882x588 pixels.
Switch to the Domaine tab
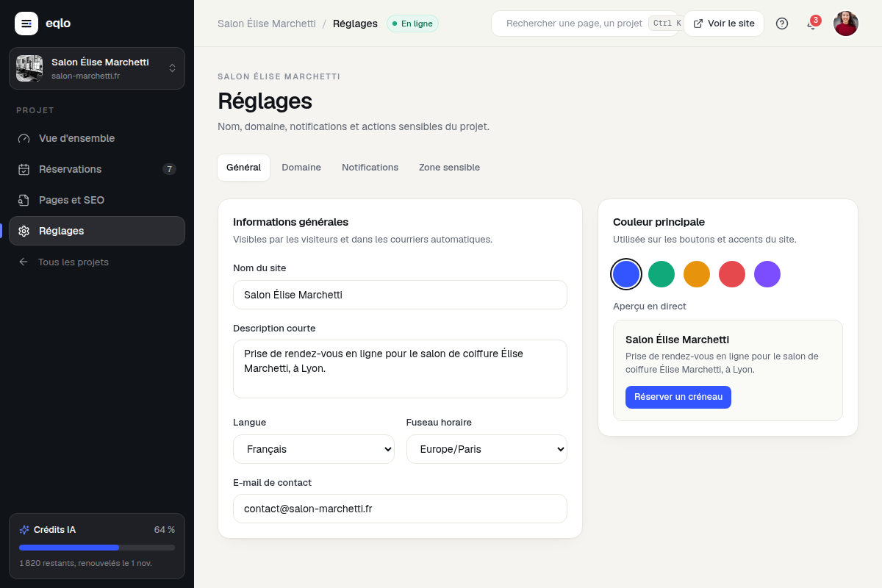point(301,168)
